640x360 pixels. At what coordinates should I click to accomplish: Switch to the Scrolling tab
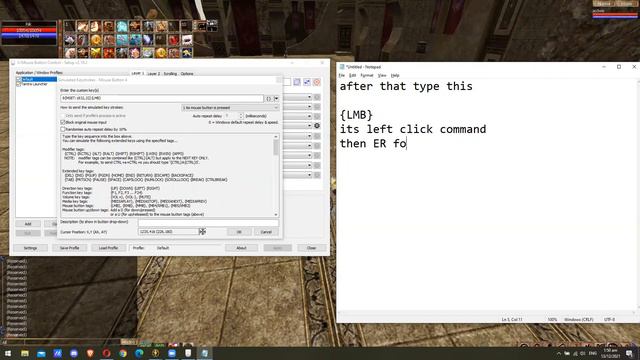(170, 74)
